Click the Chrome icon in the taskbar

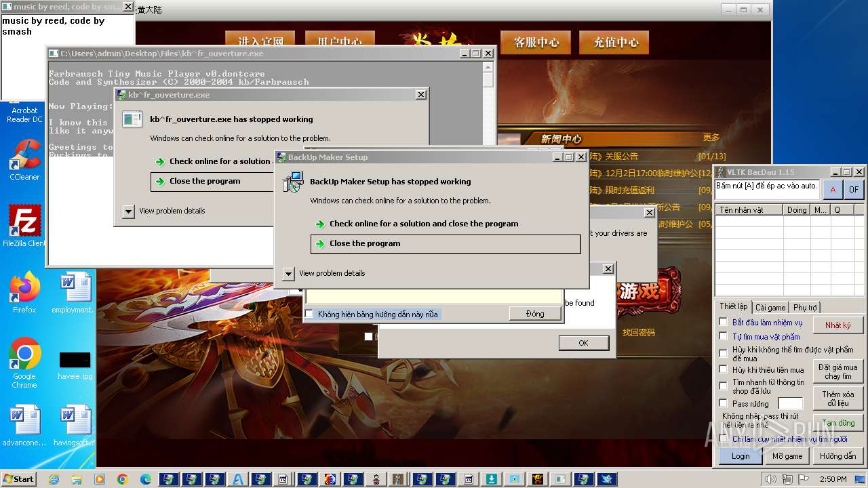pos(123,479)
